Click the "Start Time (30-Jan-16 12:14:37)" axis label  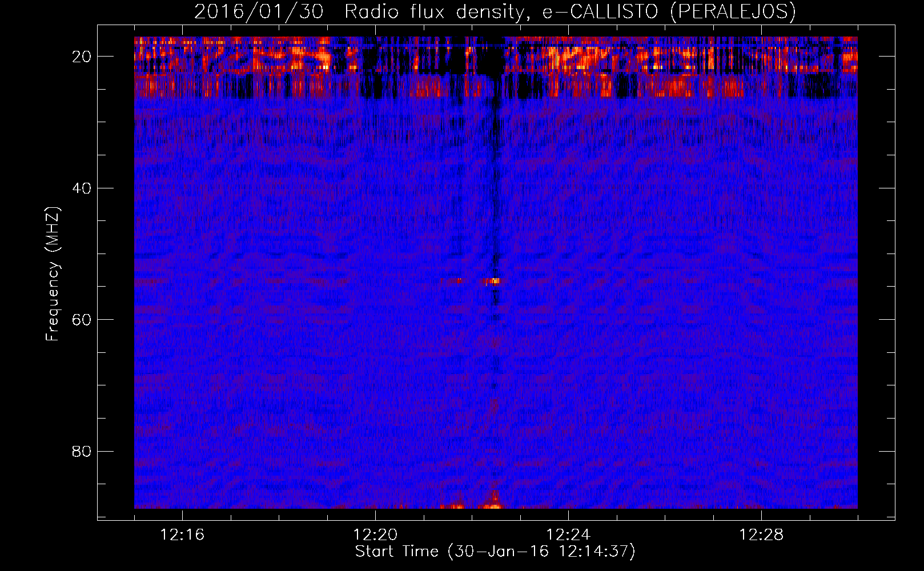(495, 552)
